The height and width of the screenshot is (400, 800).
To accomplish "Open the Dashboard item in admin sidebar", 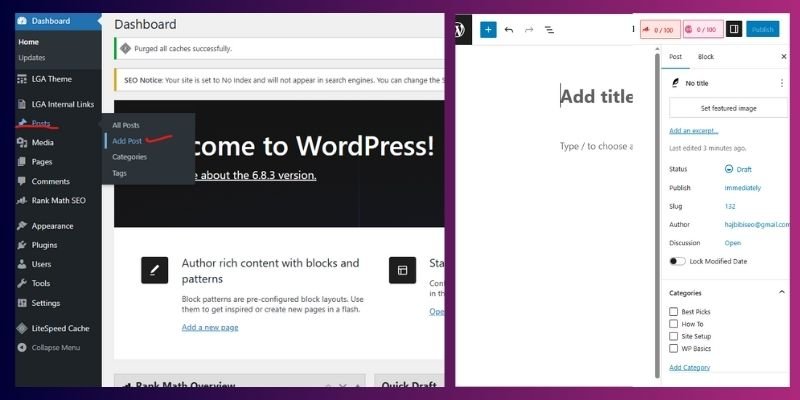I will pyautogui.click(x=58, y=21).
